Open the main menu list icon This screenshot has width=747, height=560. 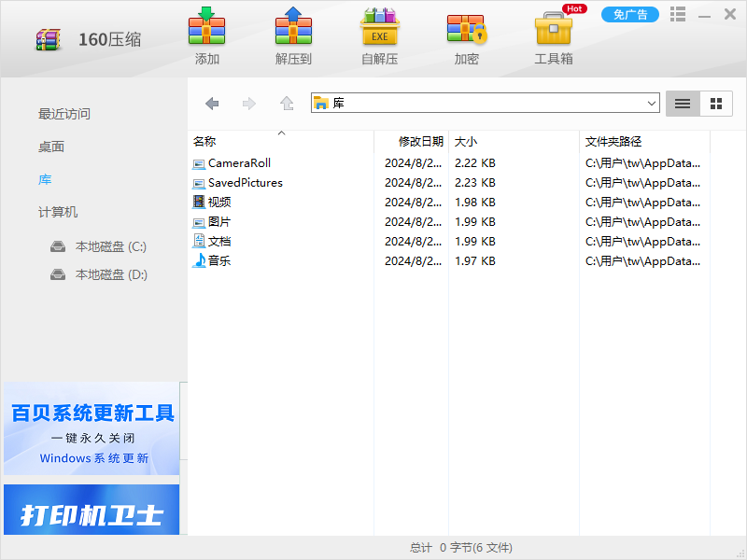click(678, 14)
